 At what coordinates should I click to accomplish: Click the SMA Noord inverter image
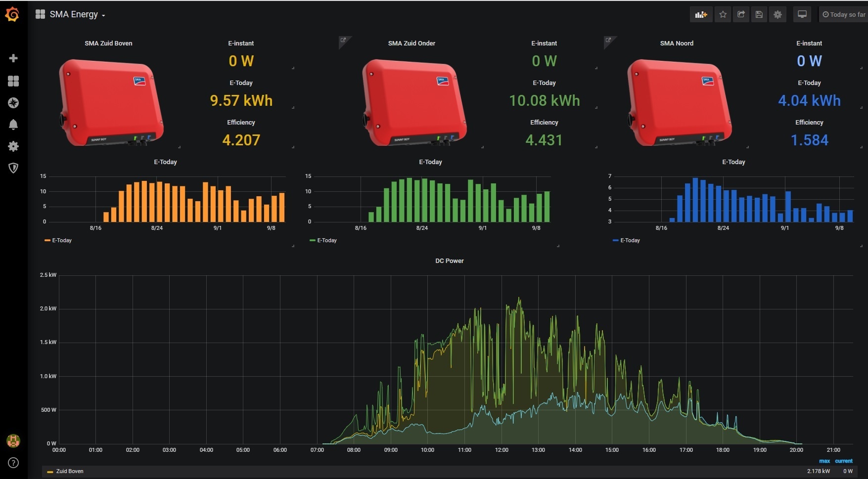[680, 102]
